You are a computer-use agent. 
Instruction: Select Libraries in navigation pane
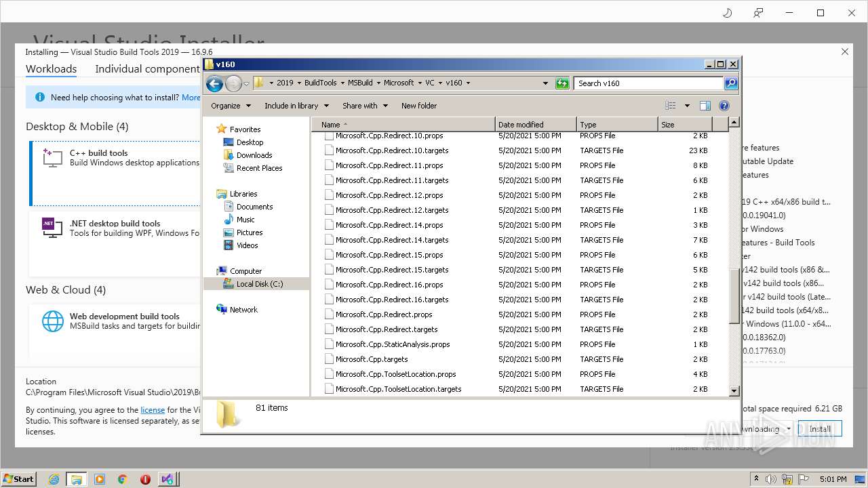coord(243,194)
